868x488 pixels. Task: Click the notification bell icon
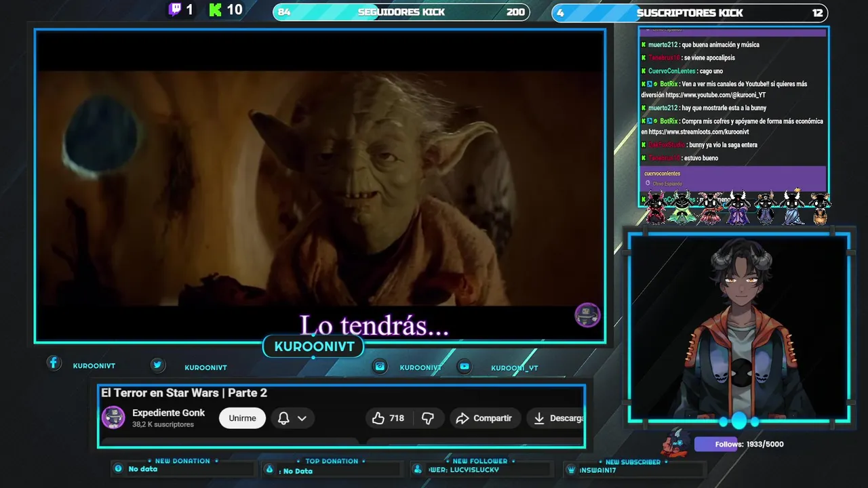(x=283, y=418)
